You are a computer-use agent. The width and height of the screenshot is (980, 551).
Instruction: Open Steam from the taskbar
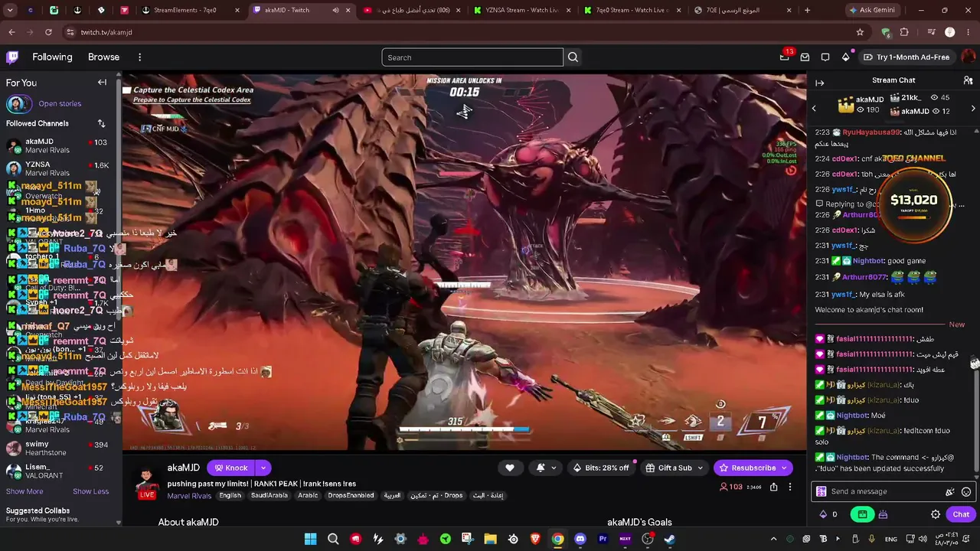670,539
